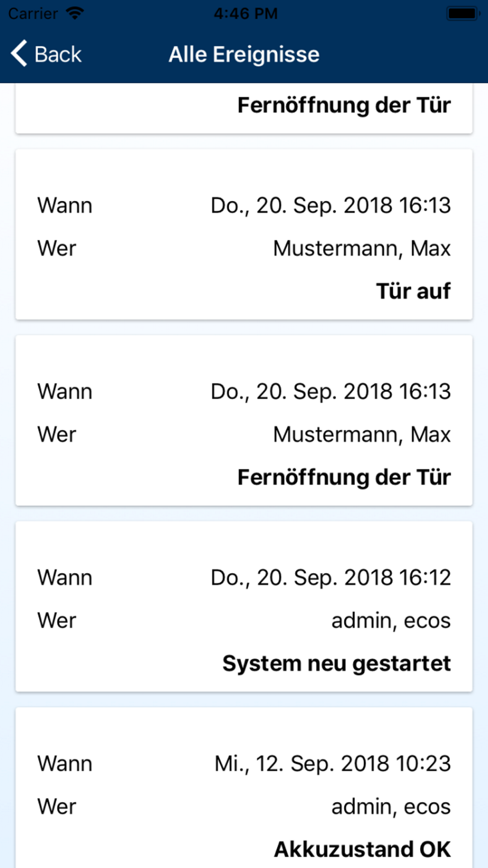Tap the date Mi., 12. Sep. 2018 10:23

coord(332,764)
